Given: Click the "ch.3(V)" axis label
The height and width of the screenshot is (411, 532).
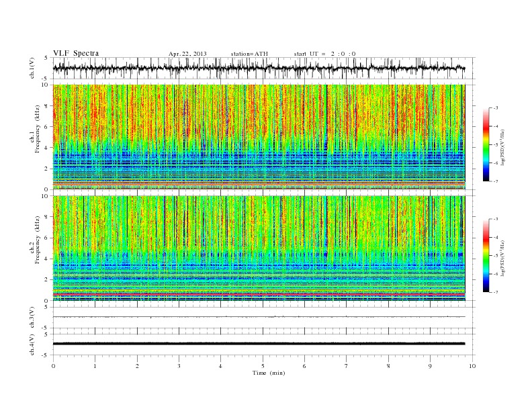Looking at the screenshot, I should point(32,318).
